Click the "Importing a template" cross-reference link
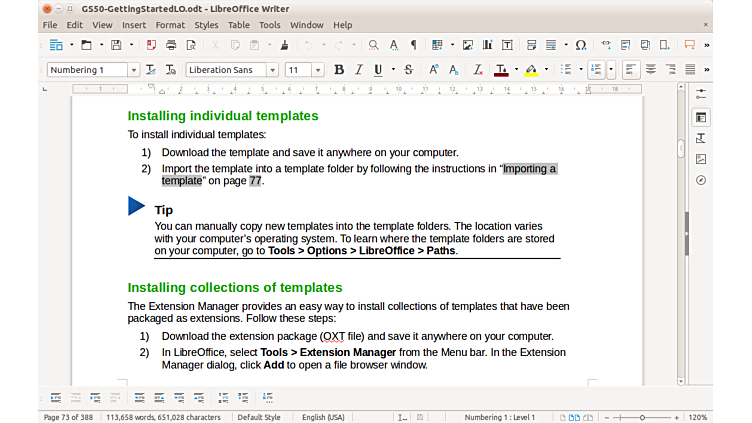This screenshot has height=423, width=752. pyautogui.click(x=529, y=168)
